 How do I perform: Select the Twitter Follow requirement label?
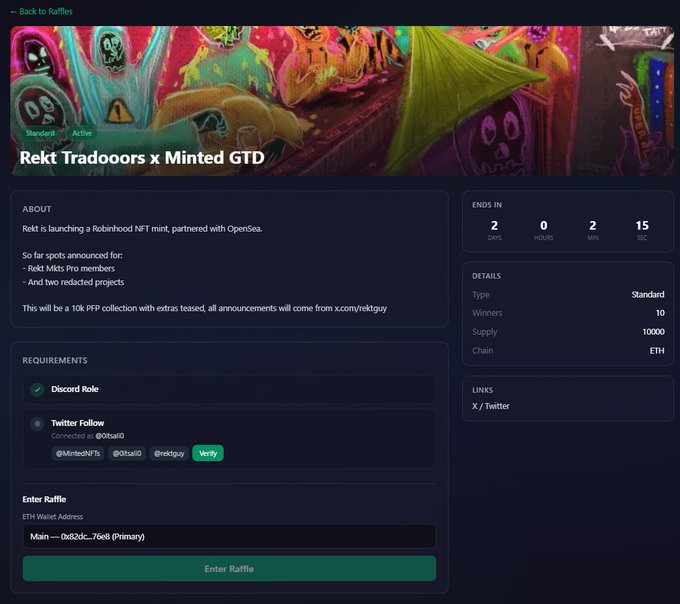[x=78, y=423]
